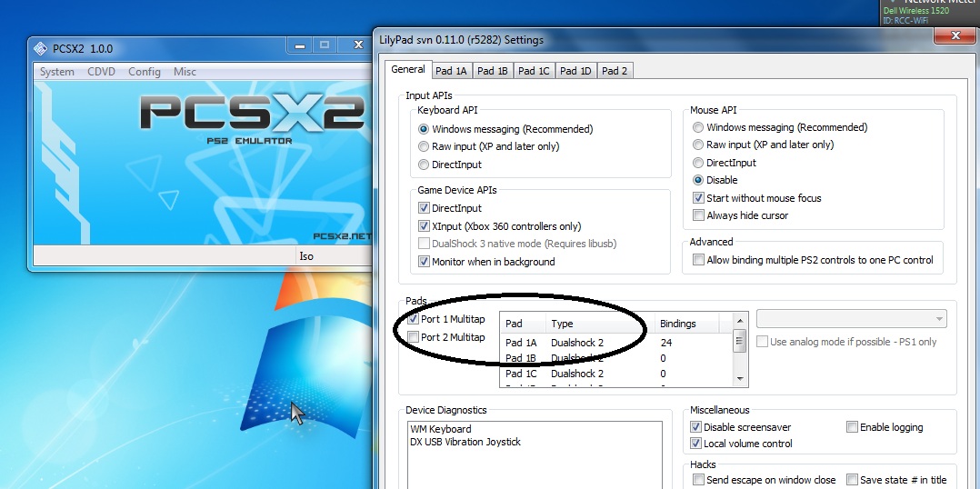Screen dimensions: 980x489
Task: Switch to the Pad 1A tab
Action: [450, 71]
